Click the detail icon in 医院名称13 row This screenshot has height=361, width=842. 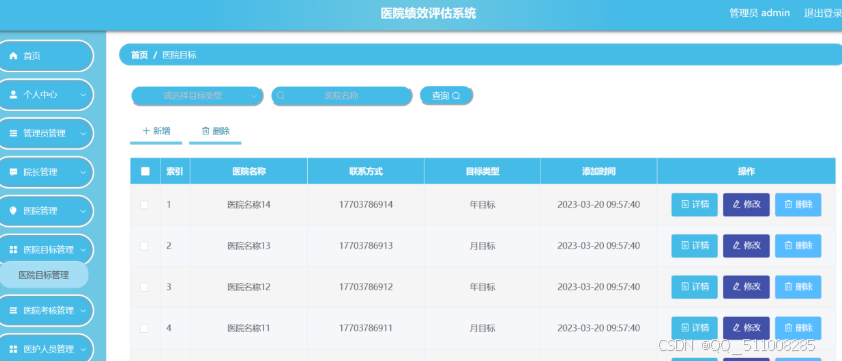tap(685, 246)
